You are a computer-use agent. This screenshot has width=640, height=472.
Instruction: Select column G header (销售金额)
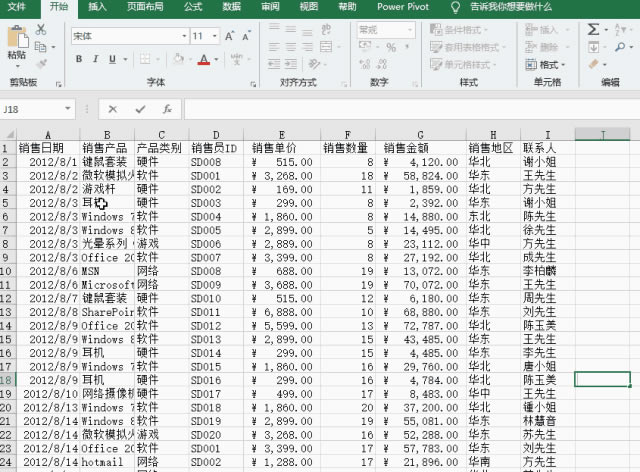point(422,134)
